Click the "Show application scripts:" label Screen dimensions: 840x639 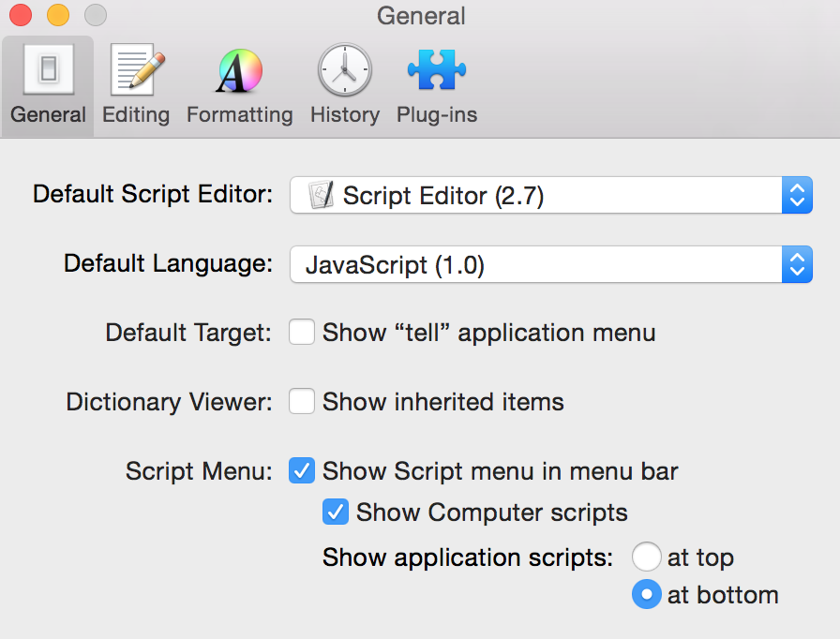point(468,557)
